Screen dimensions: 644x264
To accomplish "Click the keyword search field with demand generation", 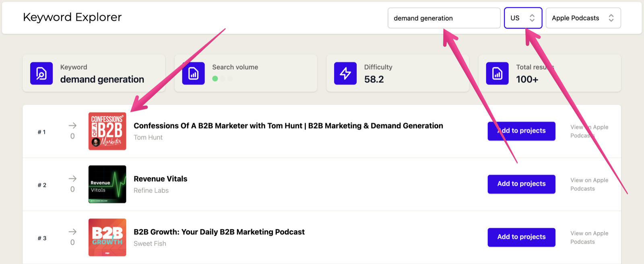I will [444, 18].
